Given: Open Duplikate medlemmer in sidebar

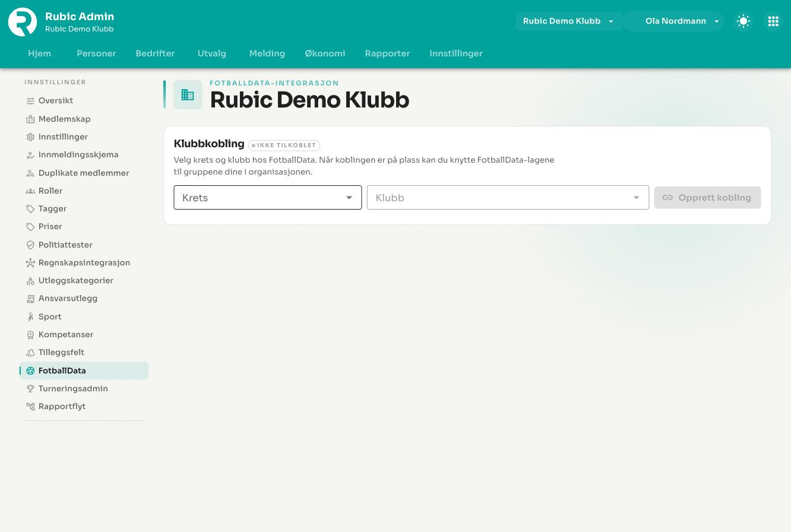Looking at the screenshot, I should point(84,173).
